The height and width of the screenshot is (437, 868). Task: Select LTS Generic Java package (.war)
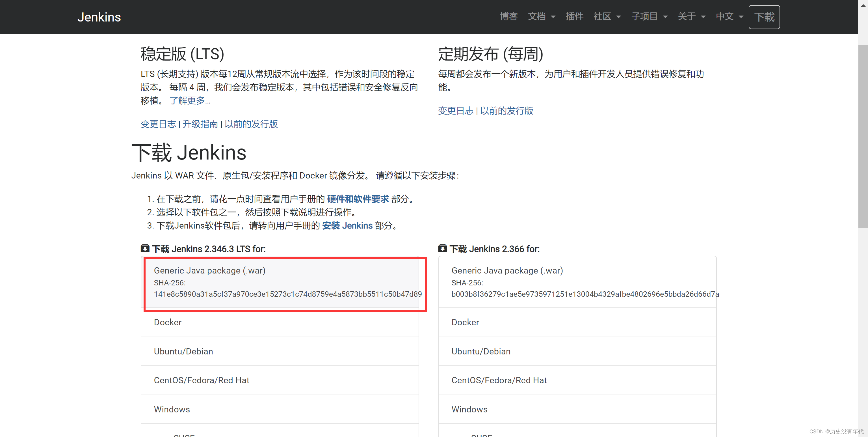tap(210, 270)
